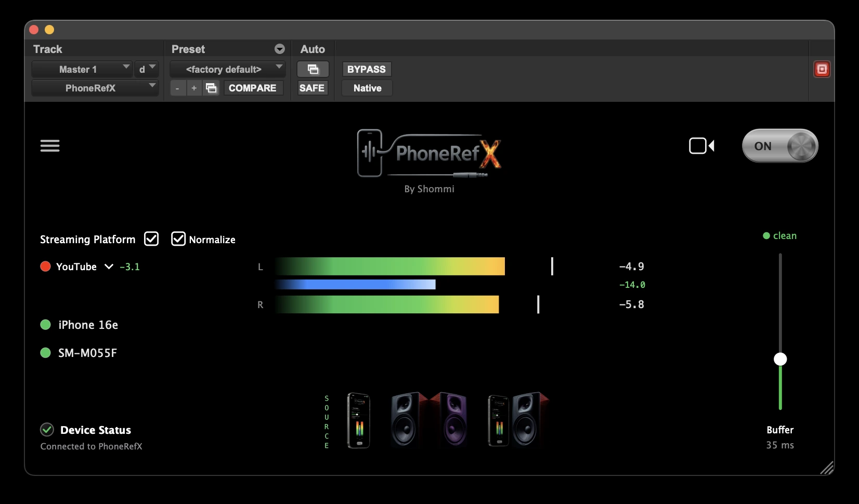Image resolution: width=859 pixels, height=504 pixels.
Task: Select the phone plus speaker source icon
Action: coord(518,419)
